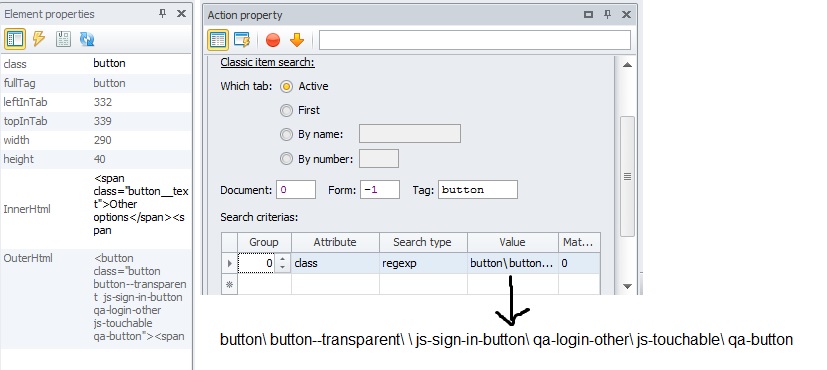Click the value cell starting with button\ button
Image resolution: width=827 pixels, height=370 pixels.
pyautogui.click(x=512, y=263)
